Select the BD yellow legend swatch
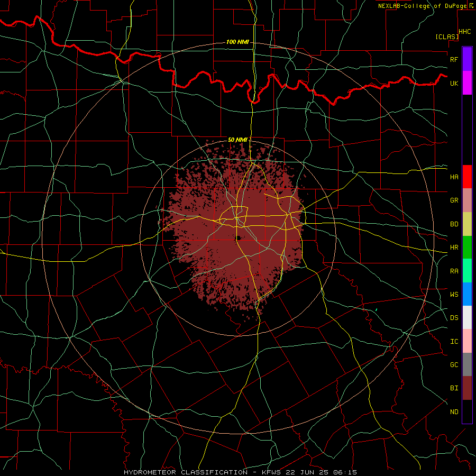 click(467, 224)
